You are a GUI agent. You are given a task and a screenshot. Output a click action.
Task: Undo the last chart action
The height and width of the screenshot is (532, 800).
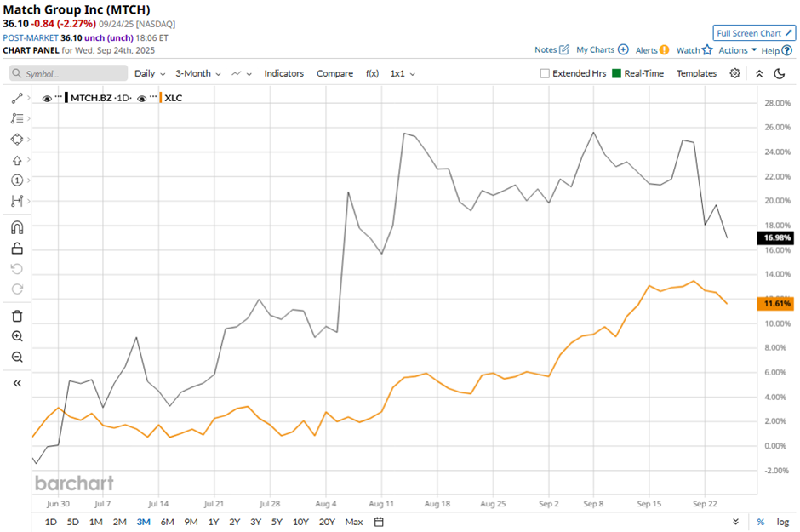pos(17,269)
